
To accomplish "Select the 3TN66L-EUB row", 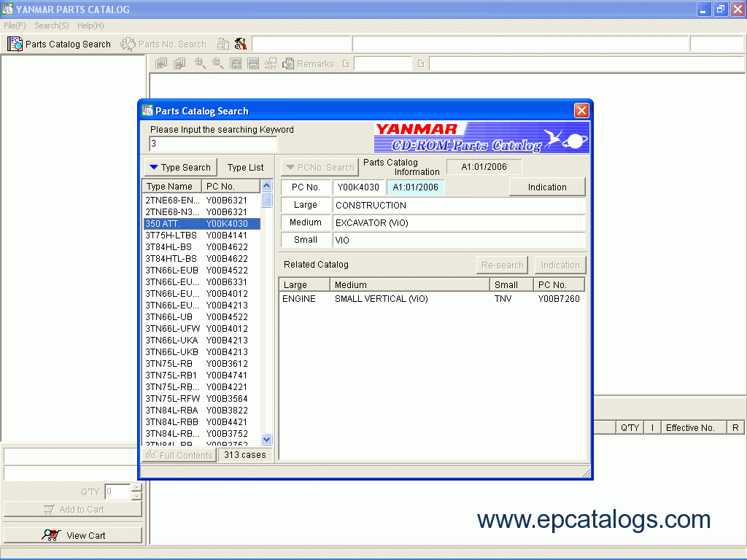I will 202,271.
